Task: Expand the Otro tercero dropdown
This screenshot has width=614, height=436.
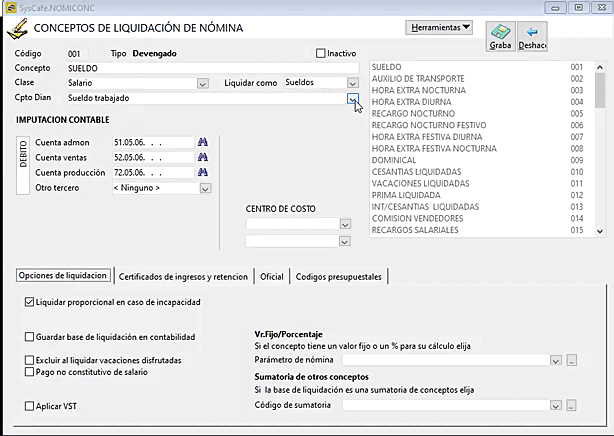Action: pos(205,188)
